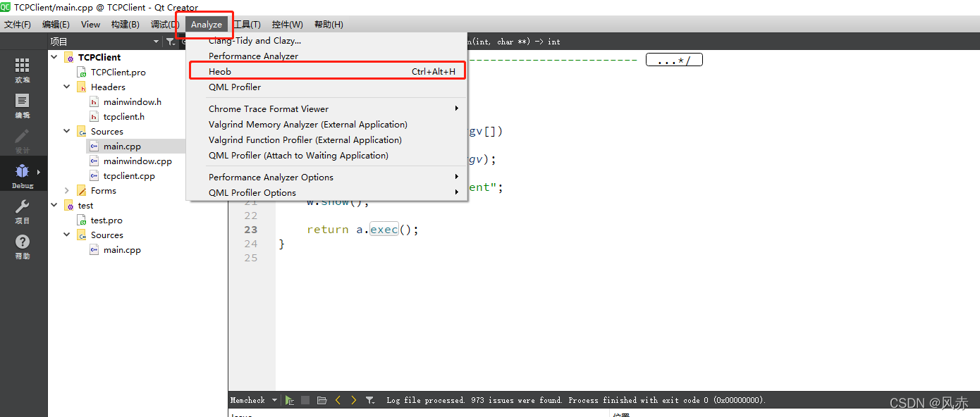Click the Forms folder icon
Viewport: 980px width, 417px height.
click(x=82, y=191)
